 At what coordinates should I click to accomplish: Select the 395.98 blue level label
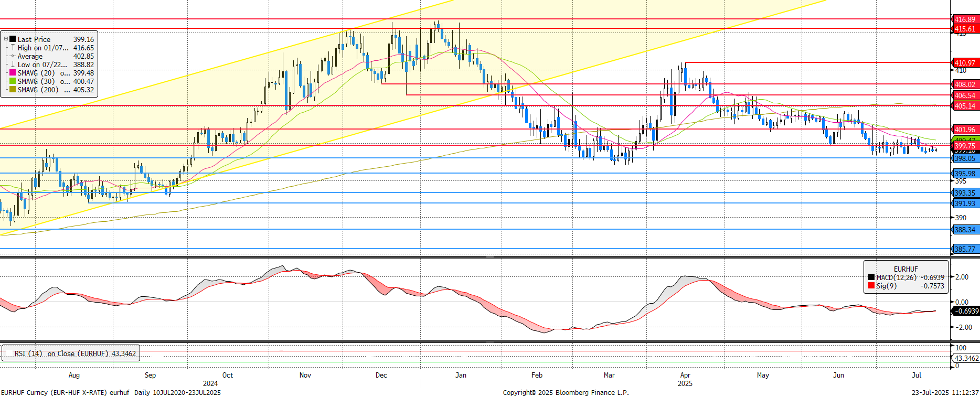click(x=965, y=174)
